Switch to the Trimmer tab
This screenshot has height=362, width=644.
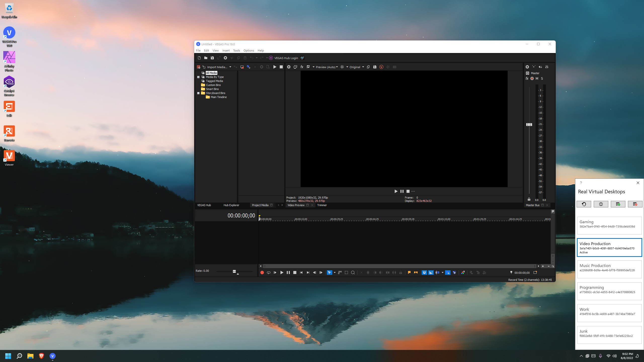tap(322, 205)
